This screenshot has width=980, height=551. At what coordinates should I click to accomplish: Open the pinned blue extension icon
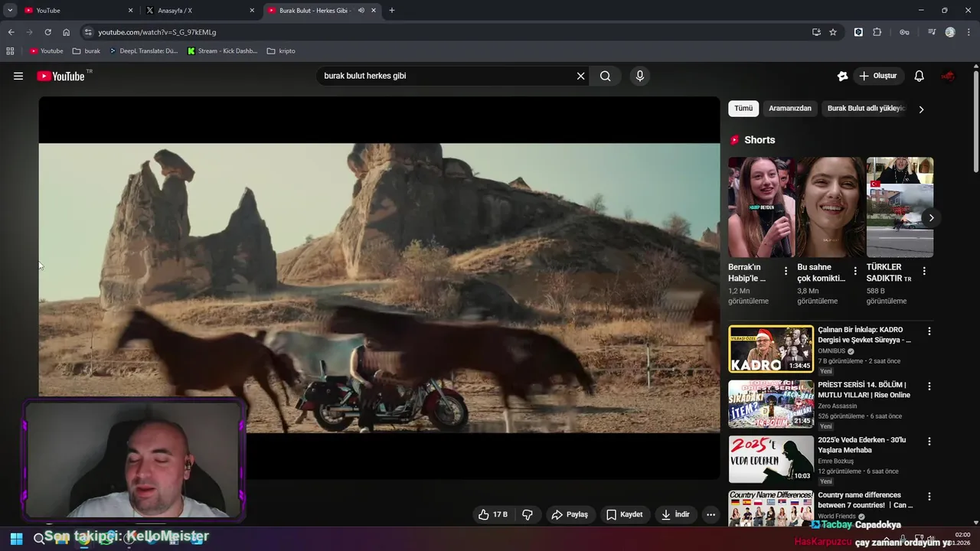click(x=858, y=32)
